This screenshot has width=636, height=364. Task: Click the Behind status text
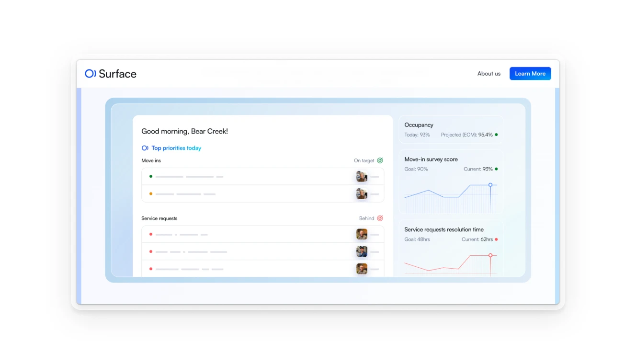(x=366, y=218)
